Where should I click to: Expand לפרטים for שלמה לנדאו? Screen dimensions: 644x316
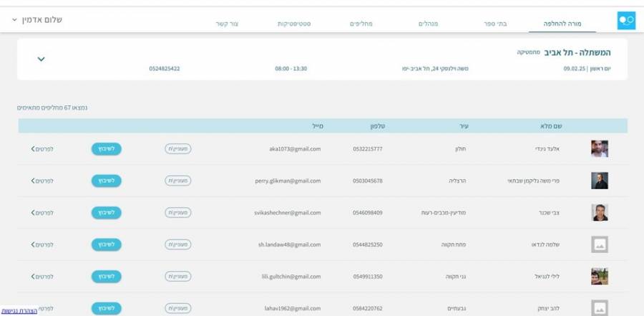(x=42, y=245)
